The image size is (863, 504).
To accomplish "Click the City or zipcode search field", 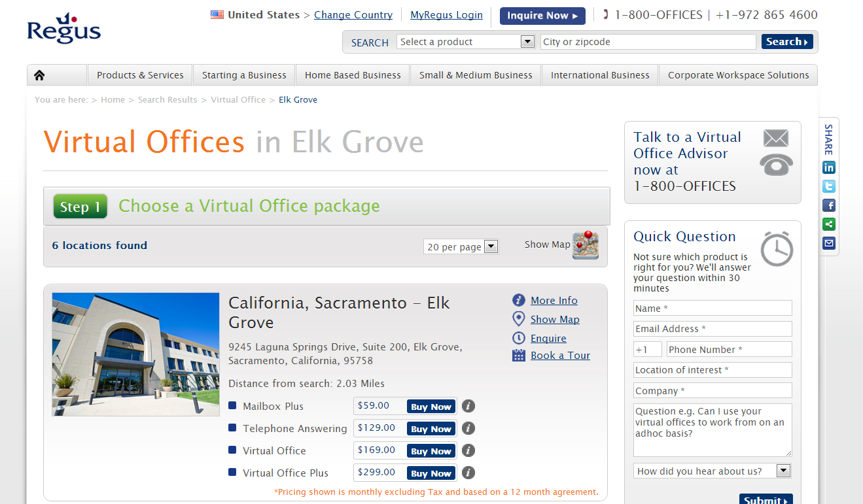I will (648, 42).
